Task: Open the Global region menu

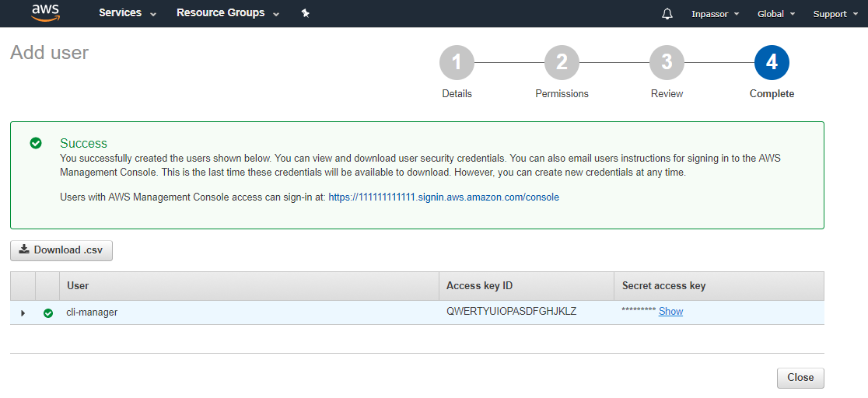Action: point(776,14)
